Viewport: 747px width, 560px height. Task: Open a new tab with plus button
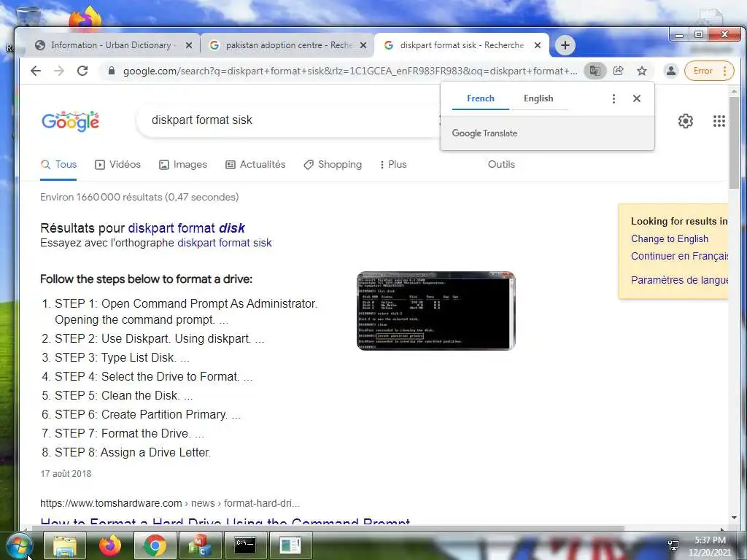point(565,45)
